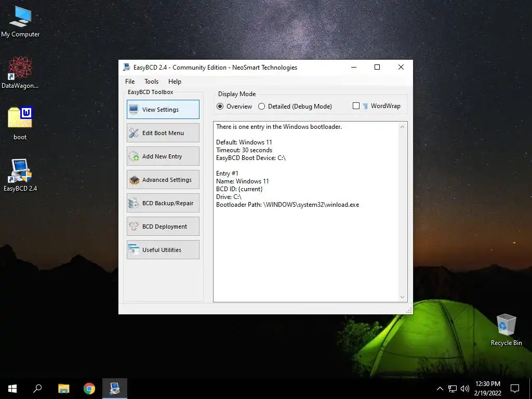Open the Help menu
This screenshot has height=399, width=532.
click(175, 82)
